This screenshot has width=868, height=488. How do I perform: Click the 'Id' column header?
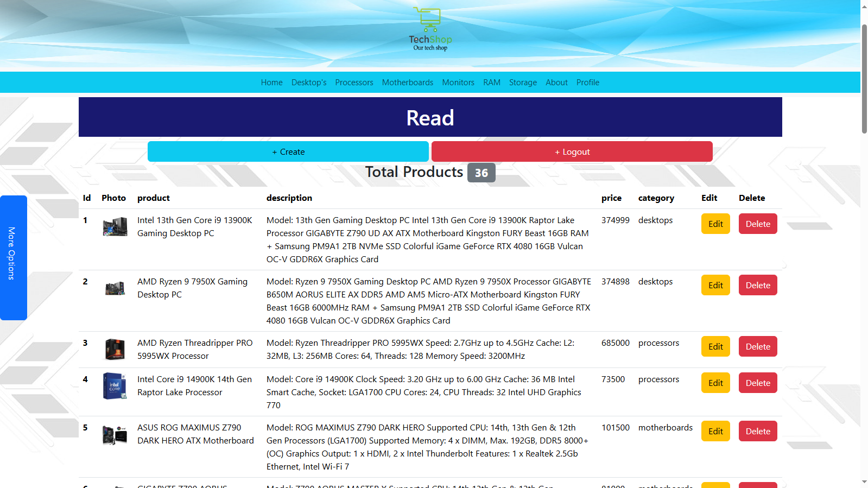(x=87, y=198)
